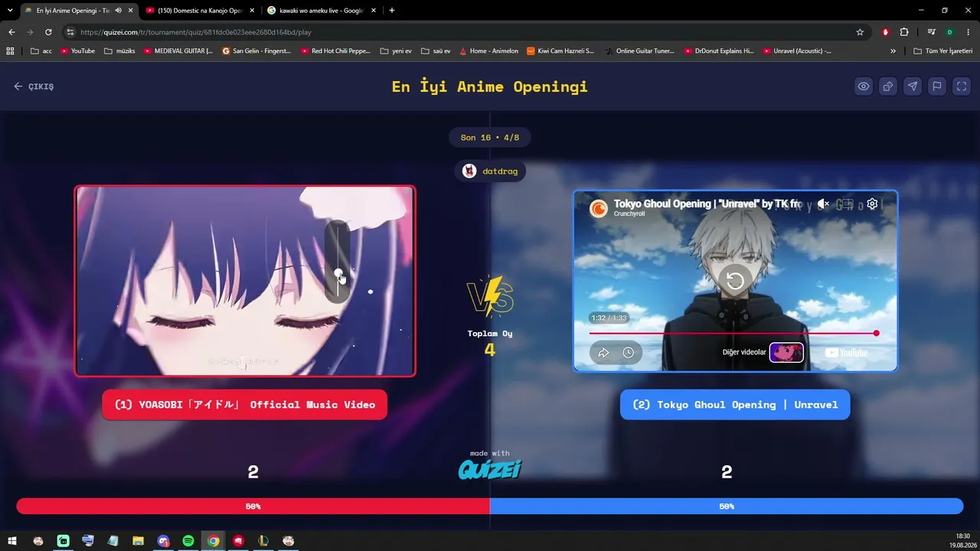Image resolution: width=980 pixels, height=551 pixels.
Task: Seek on the Tokyo Ghoul video progress bar
Action: [x=733, y=334]
